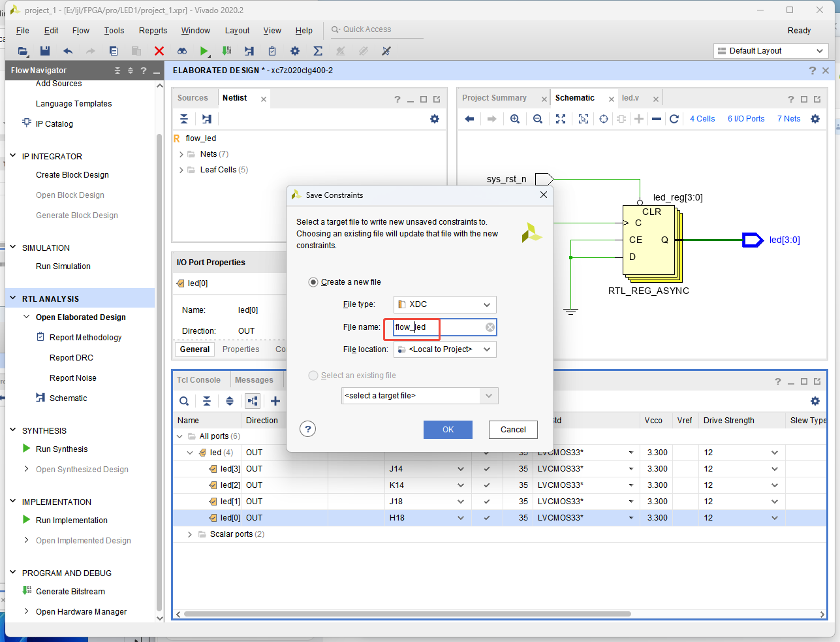Switch to the Project Summary tab

tap(494, 98)
